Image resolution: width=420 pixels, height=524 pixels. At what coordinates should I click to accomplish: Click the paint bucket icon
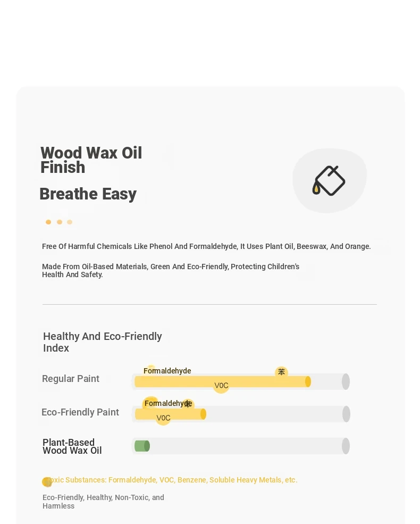tap(329, 180)
